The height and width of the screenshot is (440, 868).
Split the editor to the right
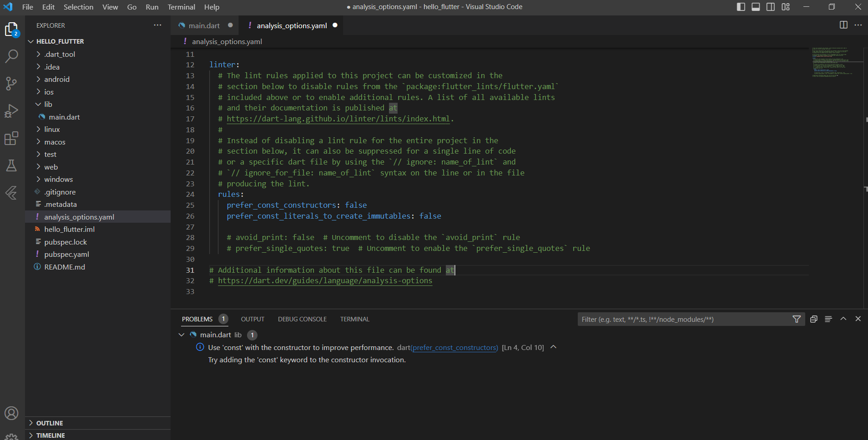click(843, 25)
